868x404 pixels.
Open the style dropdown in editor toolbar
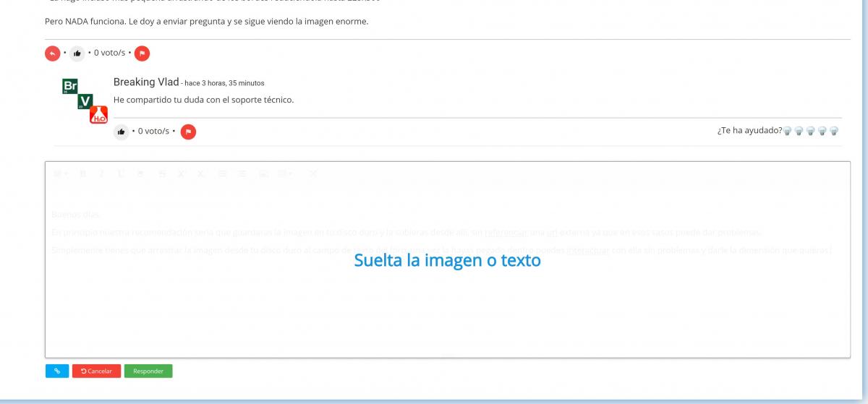[61, 174]
